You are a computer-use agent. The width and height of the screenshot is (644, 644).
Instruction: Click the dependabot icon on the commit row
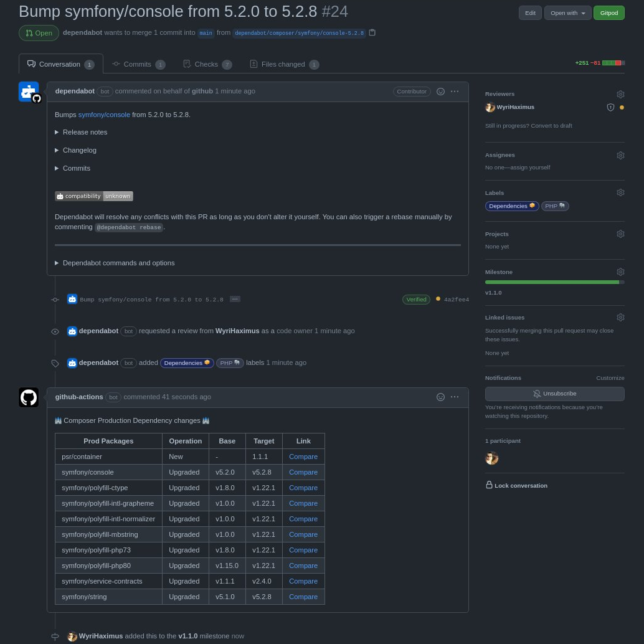pyautogui.click(x=72, y=300)
